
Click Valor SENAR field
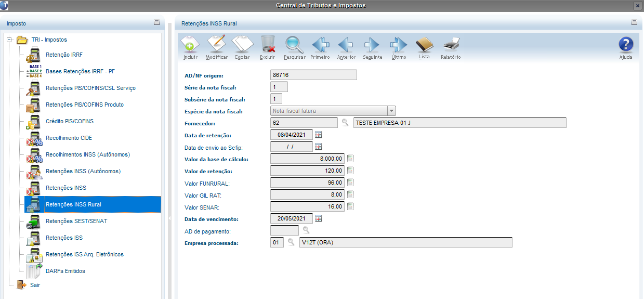point(308,206)
